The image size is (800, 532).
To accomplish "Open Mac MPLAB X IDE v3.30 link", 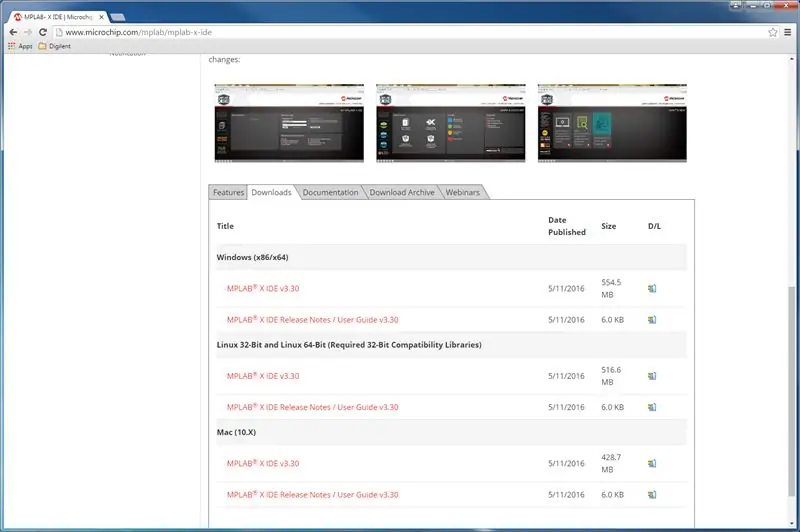I will click(x=263, y=463).
